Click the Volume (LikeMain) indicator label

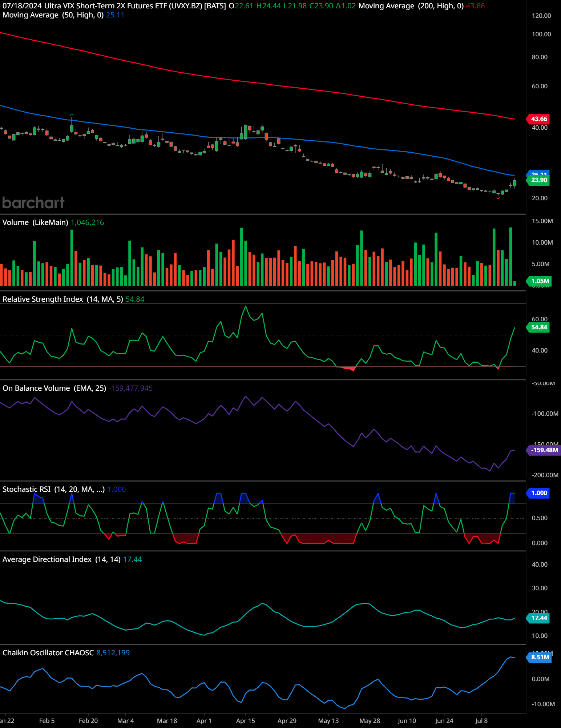click(35, 222)
